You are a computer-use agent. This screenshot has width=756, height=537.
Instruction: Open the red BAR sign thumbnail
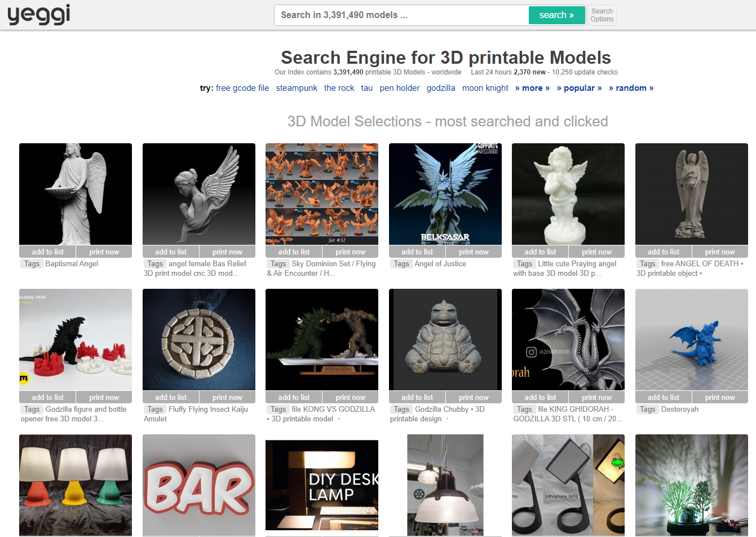[x=198, y=485]
